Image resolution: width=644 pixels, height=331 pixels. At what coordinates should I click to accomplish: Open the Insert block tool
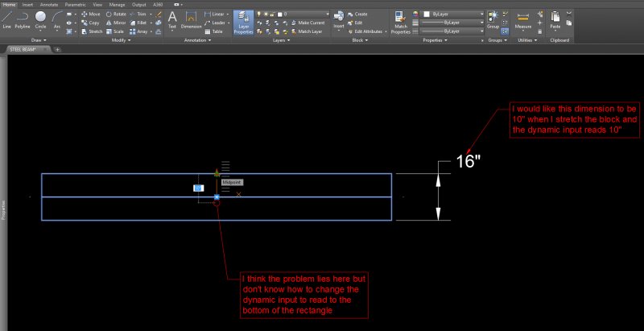(x=338, y=19)
